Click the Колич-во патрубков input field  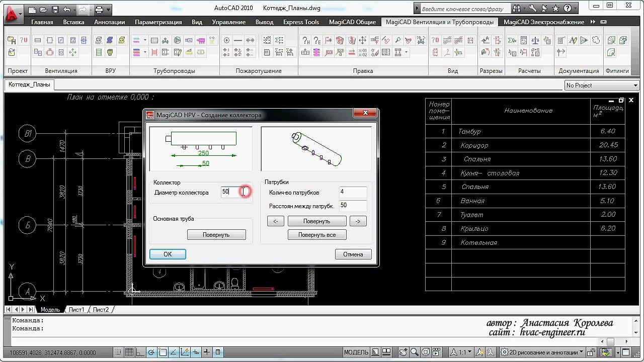(x=353, y=192)
